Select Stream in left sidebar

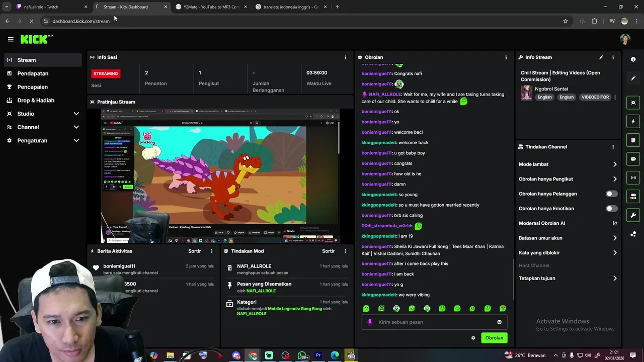click(x=42, y=60)
